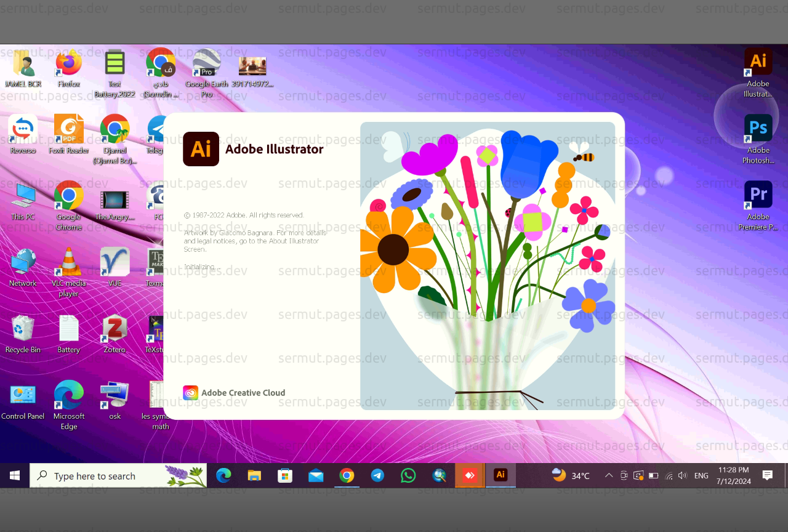Toggle the Wi-Fi network tray icon
The width and height of the screenshot is (788, 532).
click(x=669, y=475)
